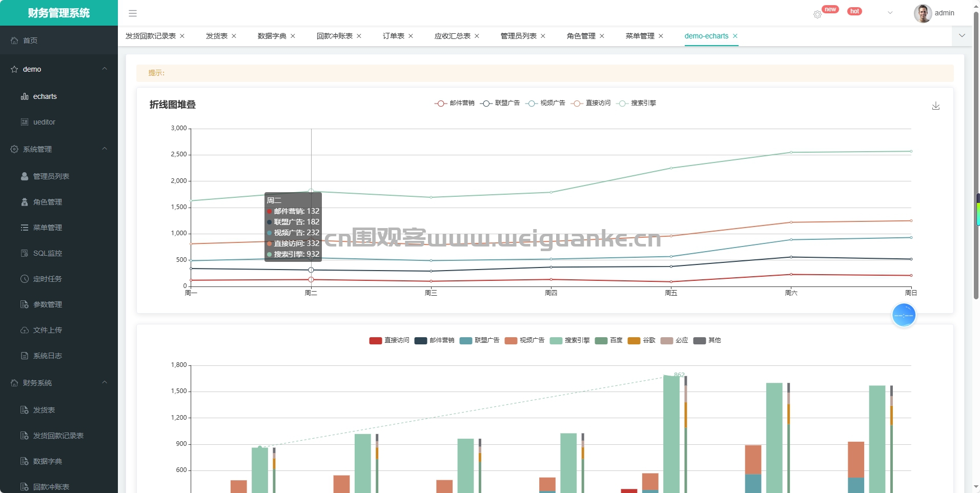Toggle 直接访问 series in line chart legend
Screen dimensions: 980x493
click(590, 103)
